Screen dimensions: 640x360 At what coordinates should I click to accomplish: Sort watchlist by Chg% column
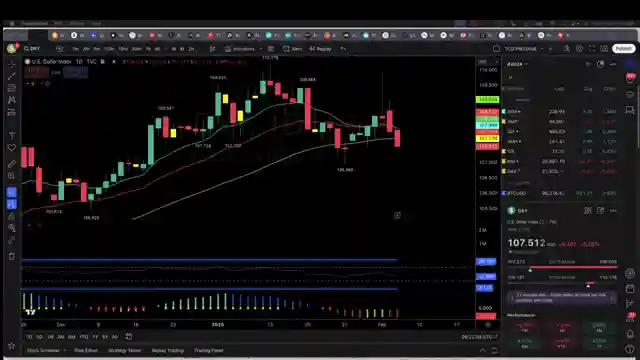pos(610,89)
